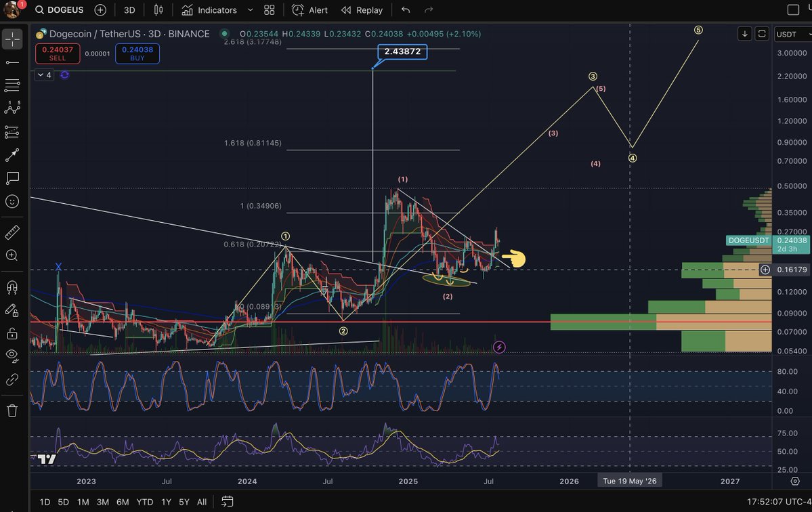The image size is (812, 512).
Task: Remove drawings with the trash icon
Action: (x=12, y=411)
